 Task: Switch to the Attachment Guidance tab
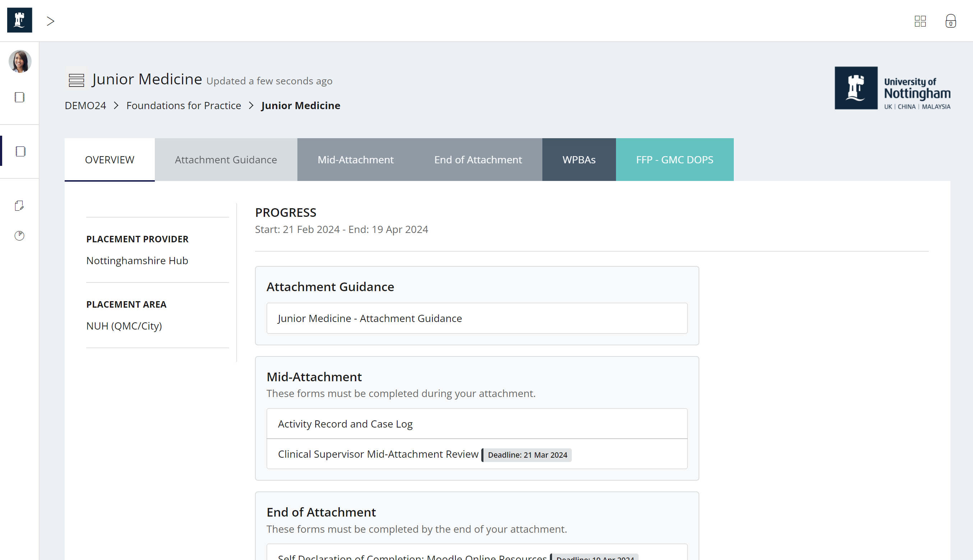click(x=226, y=159)
